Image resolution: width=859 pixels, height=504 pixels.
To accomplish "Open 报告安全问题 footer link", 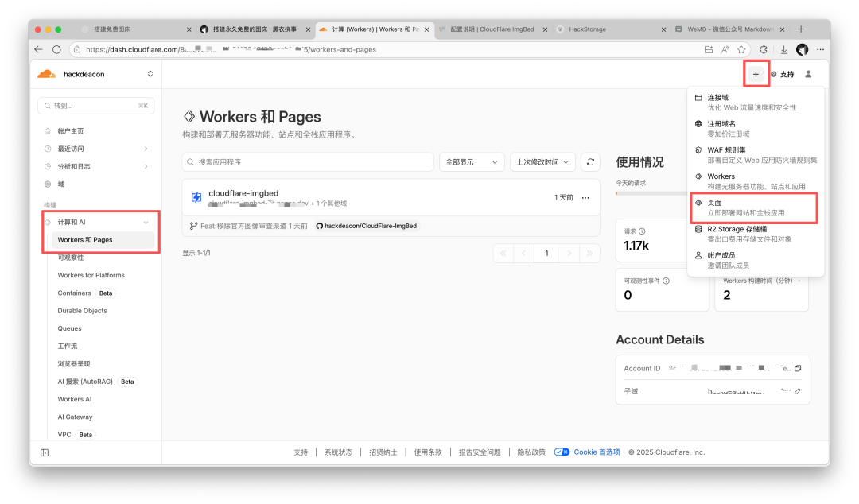I will coord(480,452).
